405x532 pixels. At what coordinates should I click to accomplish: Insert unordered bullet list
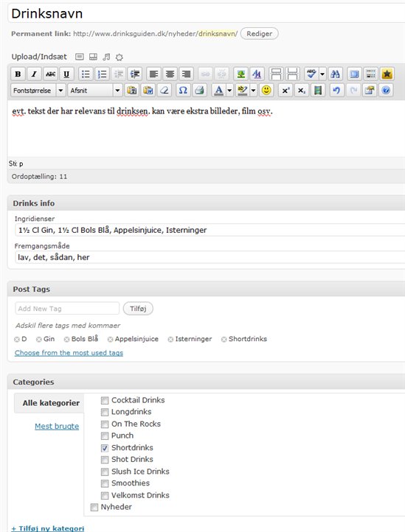(x=86, y=74)
